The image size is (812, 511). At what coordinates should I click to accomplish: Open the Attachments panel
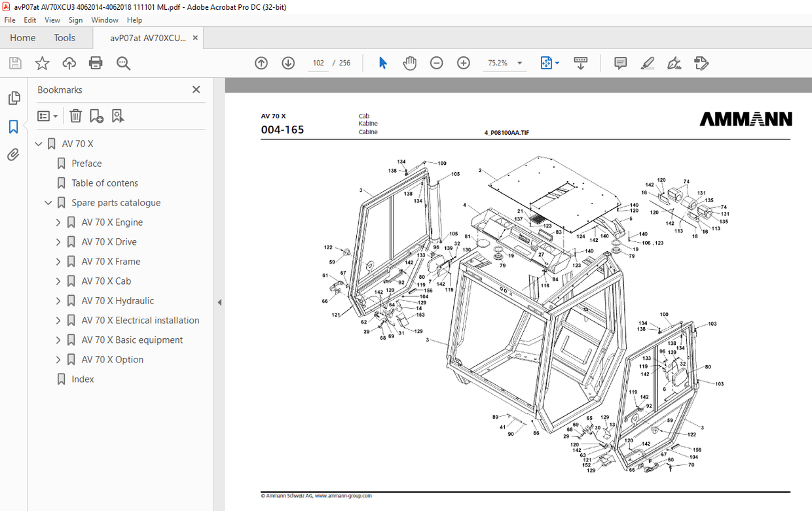[x=14, y=154]
